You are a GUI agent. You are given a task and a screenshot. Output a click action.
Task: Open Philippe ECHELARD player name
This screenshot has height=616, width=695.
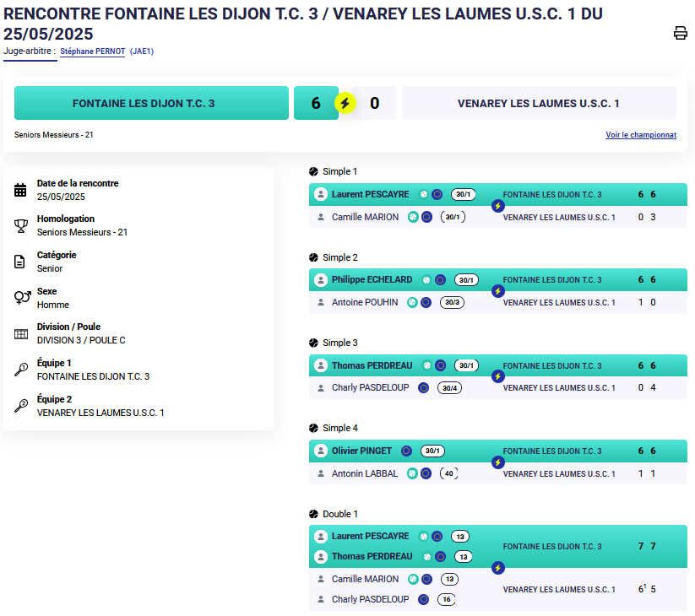[372, 280]
